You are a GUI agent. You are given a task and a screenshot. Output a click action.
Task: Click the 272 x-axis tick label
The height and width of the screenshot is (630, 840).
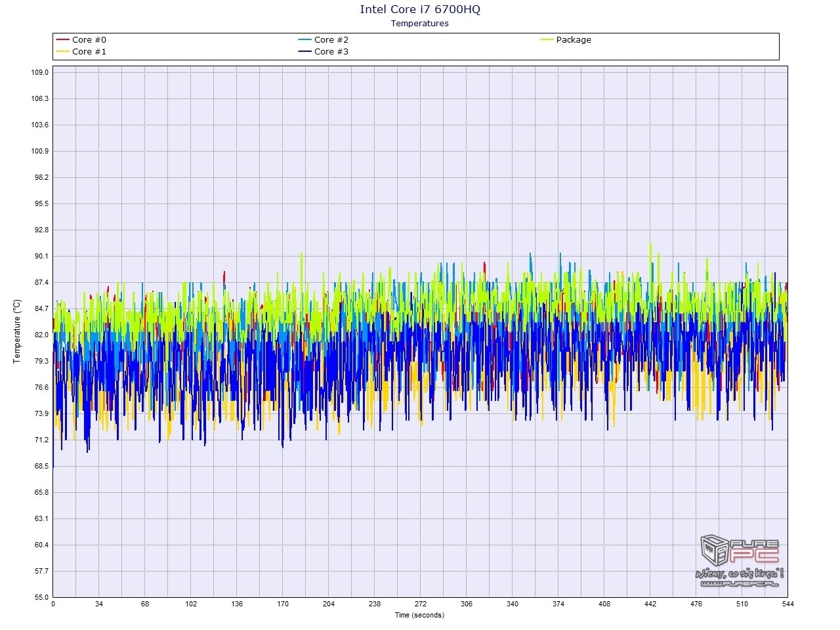coord(421,604)
